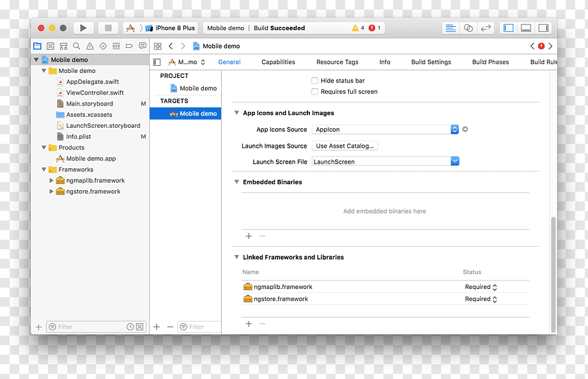Image resolution: width=588 pixels, height=379 pixels.
Task: Click the Use Asset Catalog button
Action: pyautogui.click(x=344, y=146)
